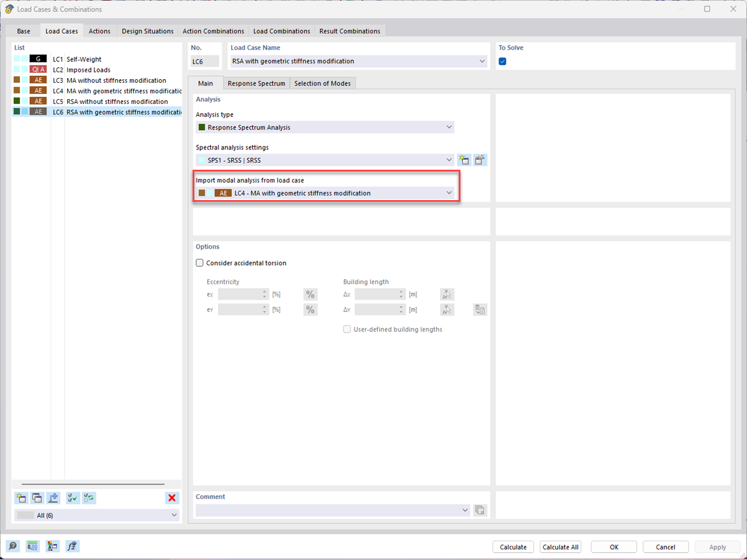Delete load case LC6 with red X
The height and width of the screenshot is (560, 747).
(x=172, y=498)
